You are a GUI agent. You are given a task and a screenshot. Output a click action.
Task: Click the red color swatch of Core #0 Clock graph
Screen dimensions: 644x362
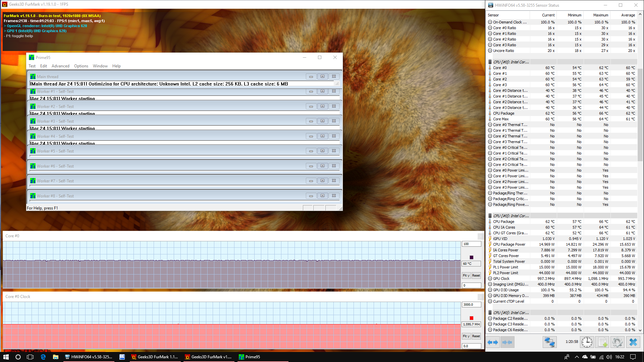(471, 318)
